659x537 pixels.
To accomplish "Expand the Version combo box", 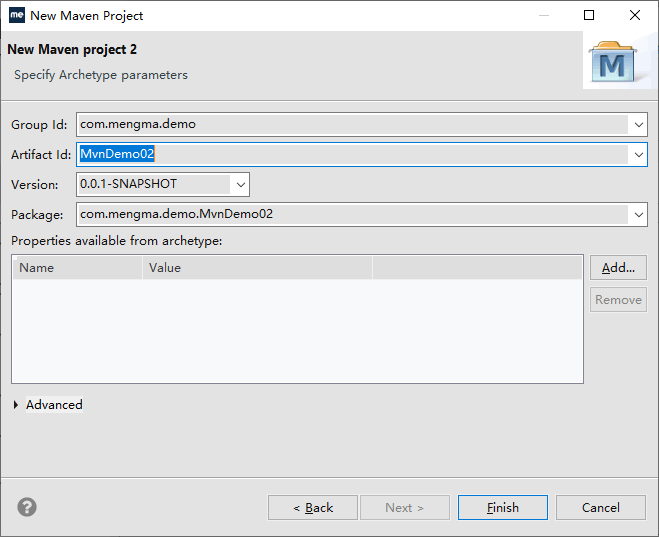I will 239,184.
